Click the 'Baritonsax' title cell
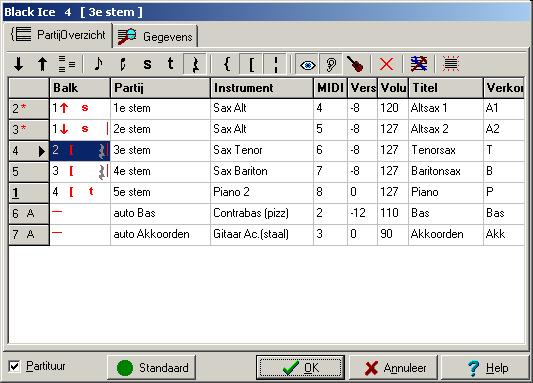533x383 pixels. pyautogui.click(x=446, y=171)
